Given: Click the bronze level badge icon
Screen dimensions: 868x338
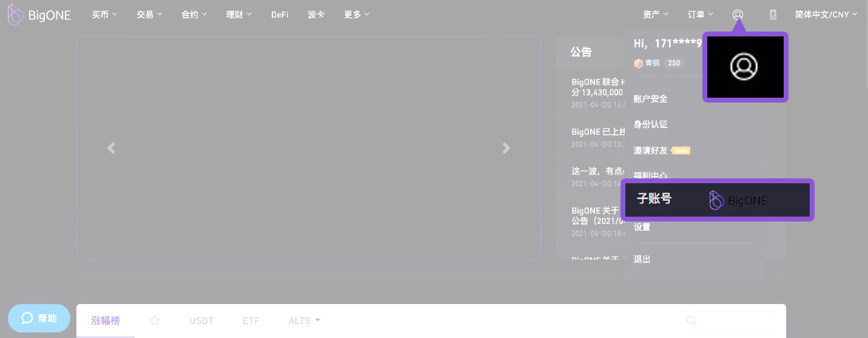Looking at the screenshot, I should [x=638, y=63].
